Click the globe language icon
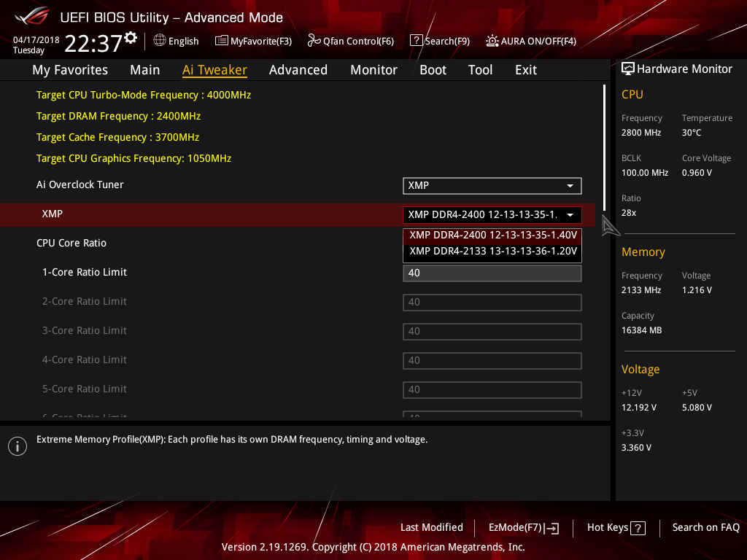This screenshot has height=560, width=747. (160, 41)
